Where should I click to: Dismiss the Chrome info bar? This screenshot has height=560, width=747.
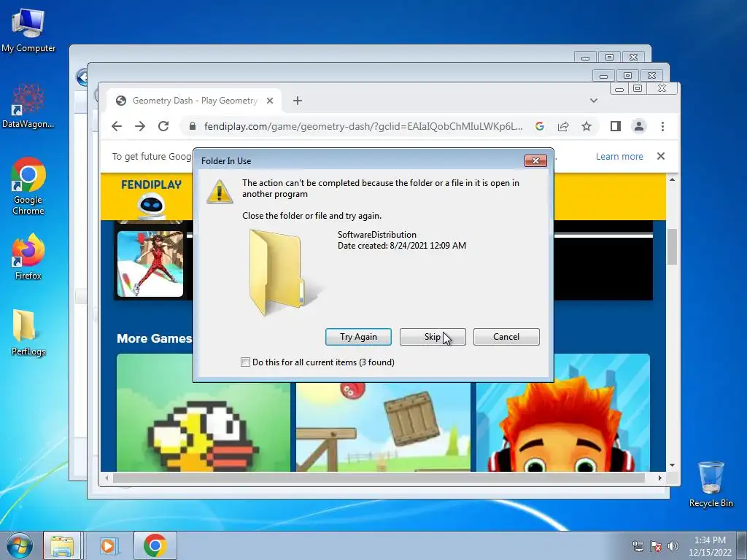point(661,156)
